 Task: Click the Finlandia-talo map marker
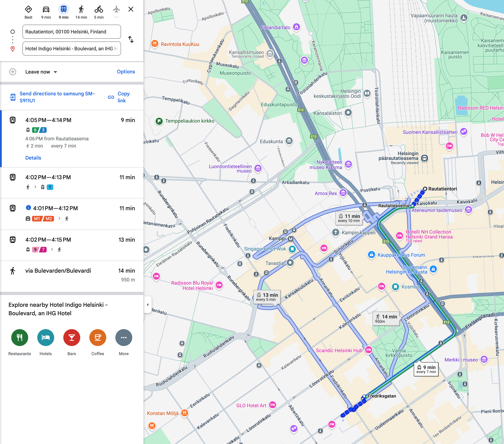[x=297, y=27]
